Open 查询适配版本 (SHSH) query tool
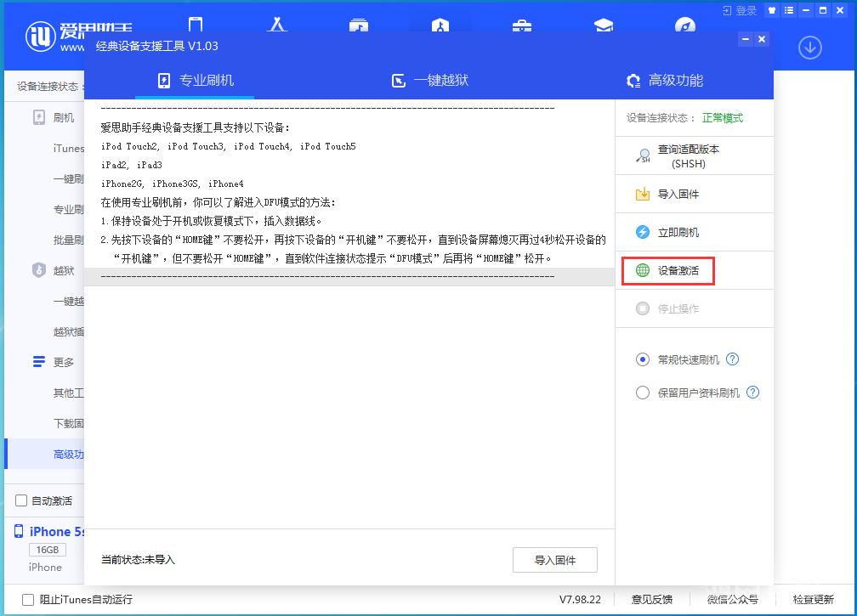This screenshot has width=857, height=616. coord(645,155)
